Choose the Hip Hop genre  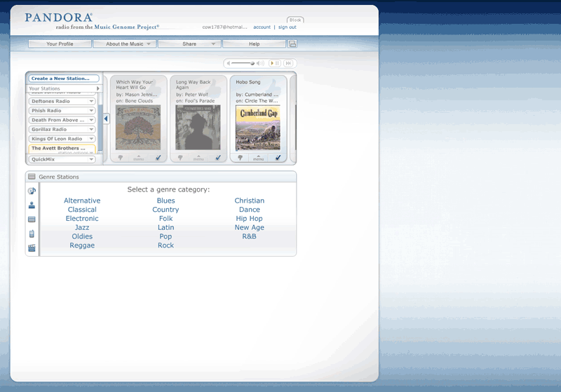click(250, 219)
